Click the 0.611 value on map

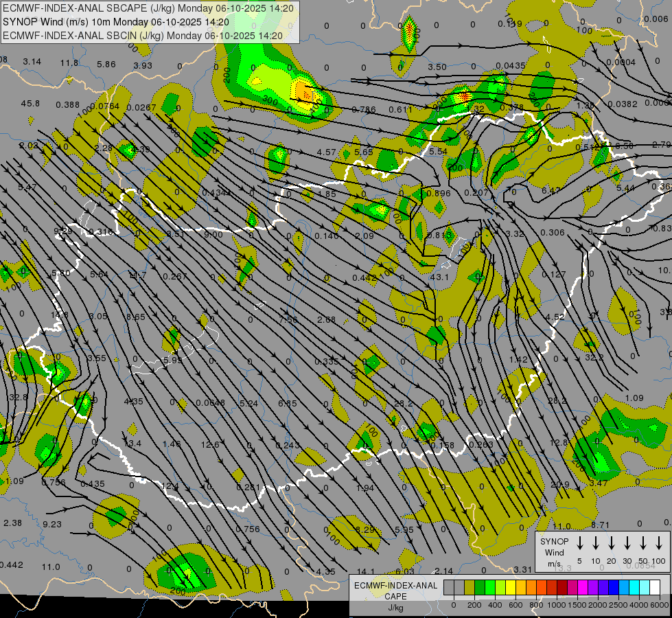(400, 110)
